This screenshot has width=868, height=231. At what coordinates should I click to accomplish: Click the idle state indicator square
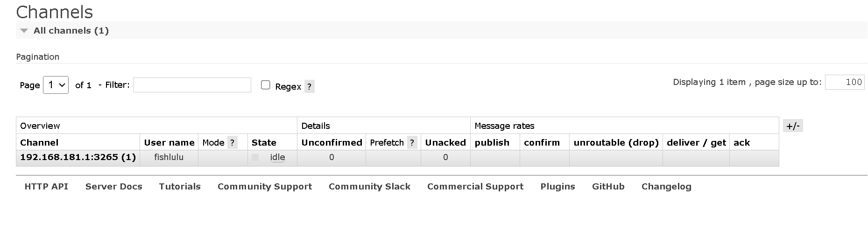pos(255,158)
